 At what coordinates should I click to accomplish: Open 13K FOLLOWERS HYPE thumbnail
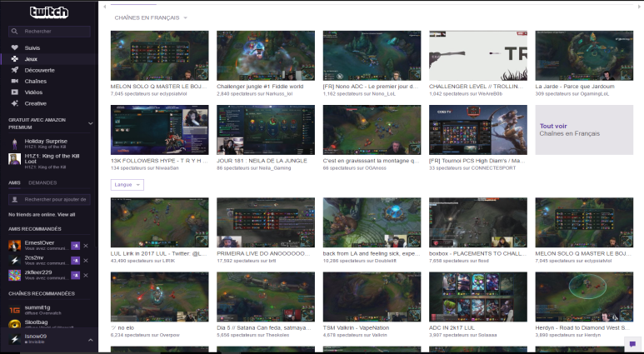coord(159,130)
